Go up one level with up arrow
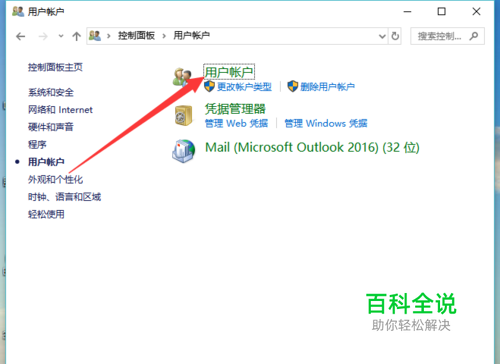The image size is (500, 364). pos(77,36)
